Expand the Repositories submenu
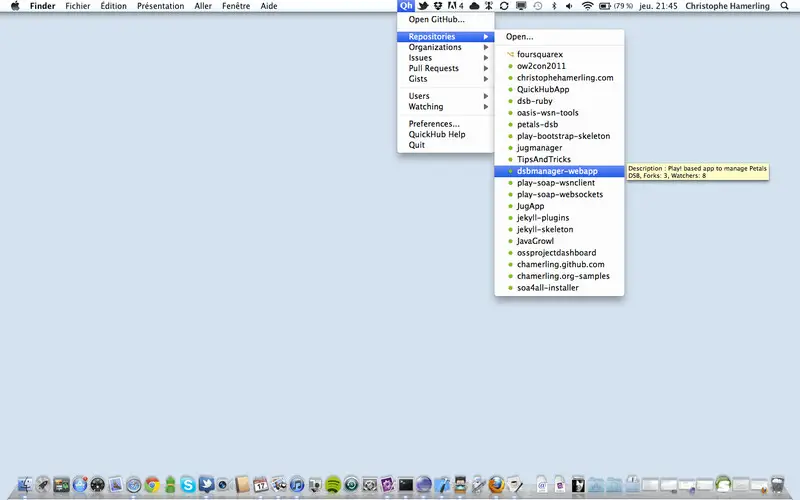 (x=445, y=37)
